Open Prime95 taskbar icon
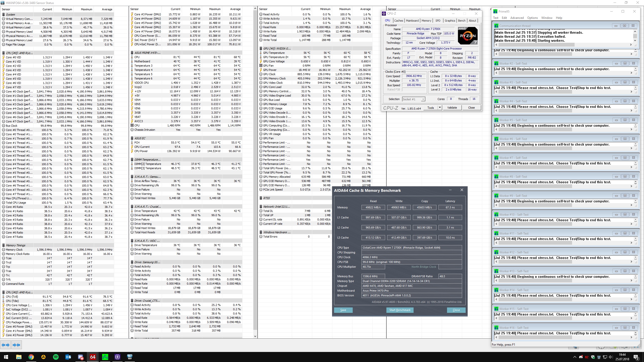The width and height of the screenshot is (644, 362). 105,357
